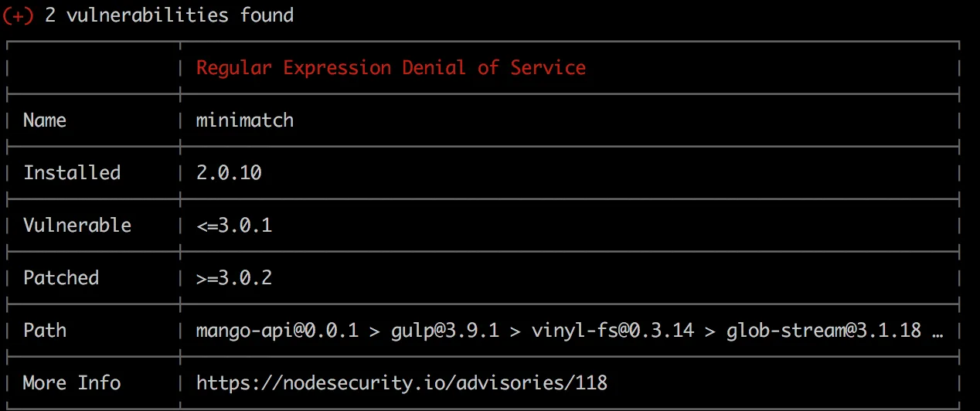
Task: Select installed version 2.0.10
Action: (x=229, y=173)
